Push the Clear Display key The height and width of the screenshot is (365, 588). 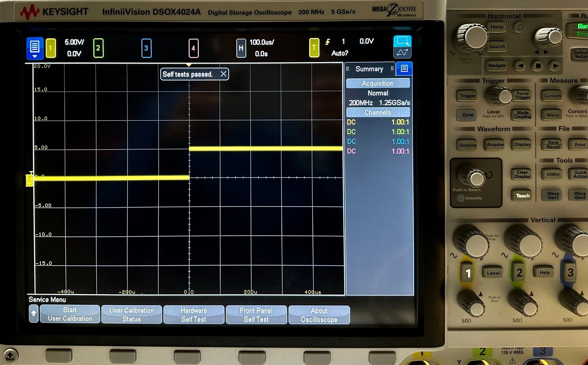[x=522, y=174]
